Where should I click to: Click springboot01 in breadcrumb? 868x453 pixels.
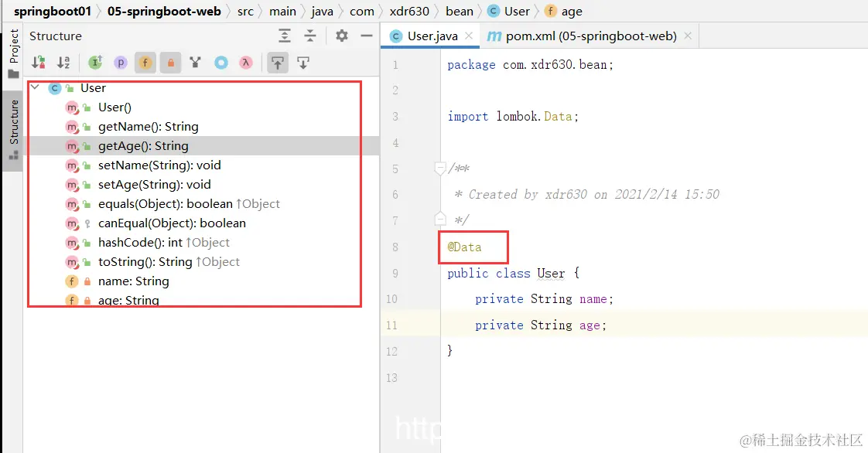(x=53, y=11)
